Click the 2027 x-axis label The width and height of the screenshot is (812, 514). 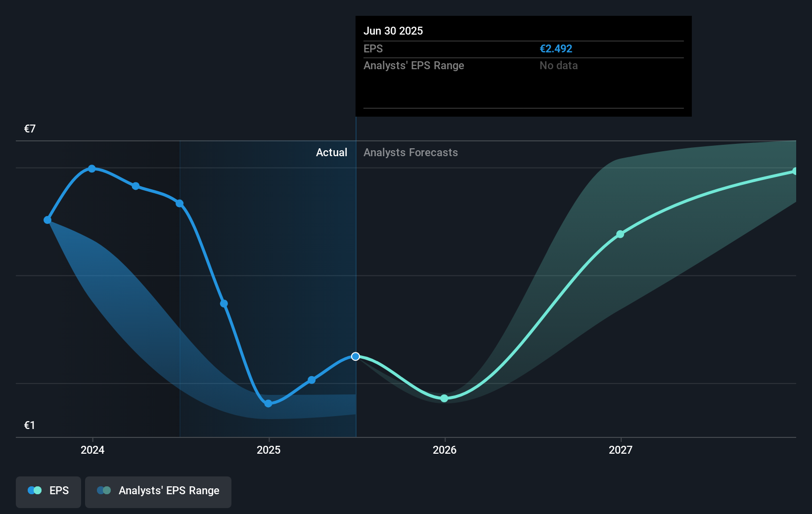[621, 450]
